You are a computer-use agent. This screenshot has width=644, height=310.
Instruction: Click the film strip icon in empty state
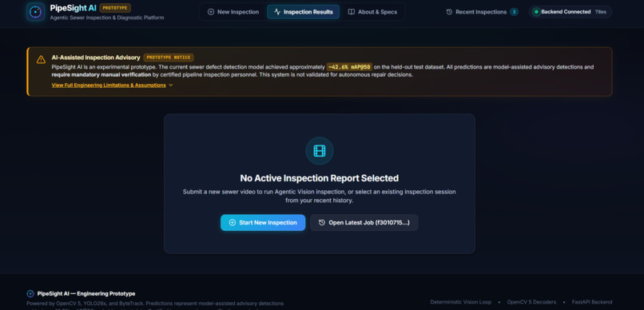(319, 151)
